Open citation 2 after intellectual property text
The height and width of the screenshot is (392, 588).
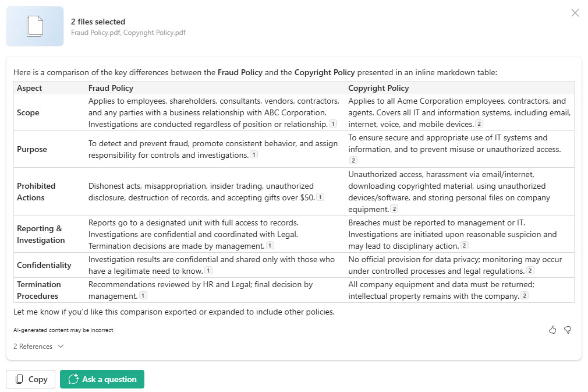[x=525, y=296]
